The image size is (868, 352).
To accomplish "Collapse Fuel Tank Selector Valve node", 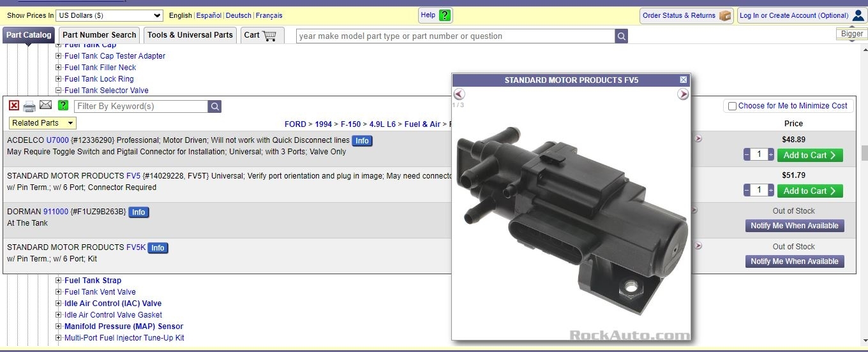I will pyautogui.click(x=59, y=91).
